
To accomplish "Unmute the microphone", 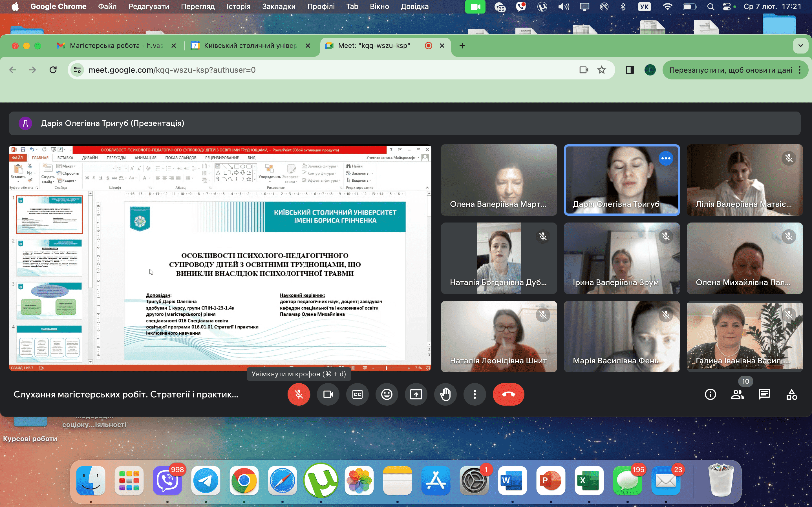I will pos(299,394).
